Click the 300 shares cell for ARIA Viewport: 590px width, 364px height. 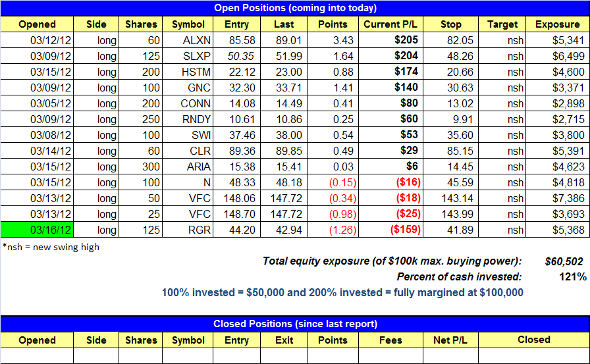tap(141, 167)
